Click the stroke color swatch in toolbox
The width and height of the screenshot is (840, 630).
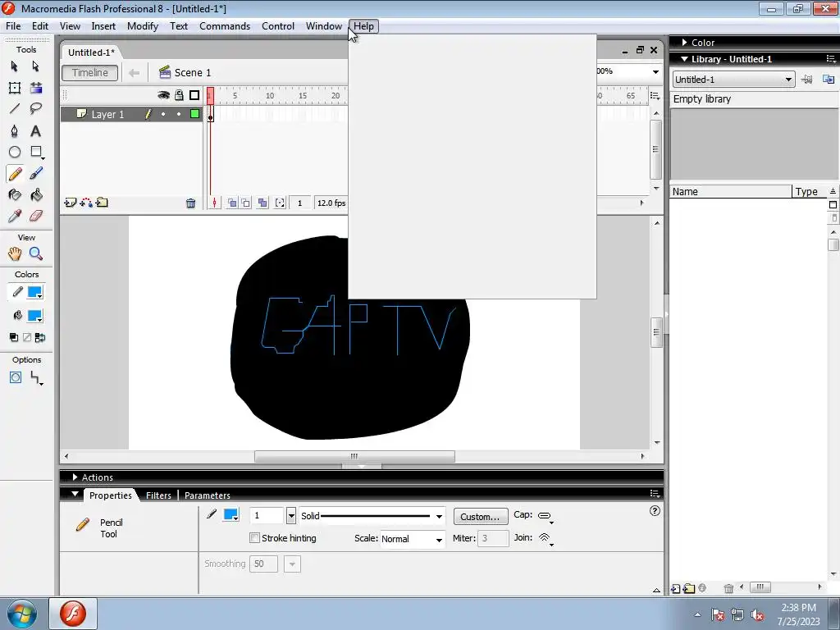pyautogui.click(x=34, y=292)
